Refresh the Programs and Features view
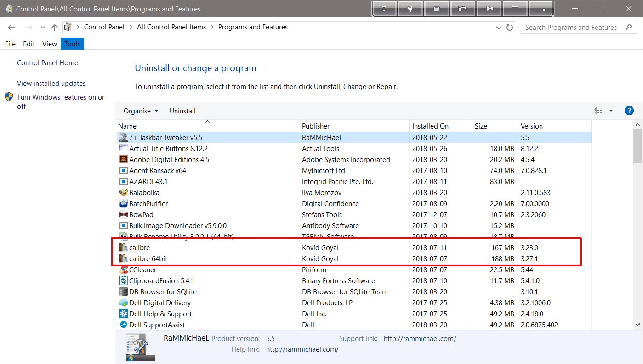 (510, 28)
